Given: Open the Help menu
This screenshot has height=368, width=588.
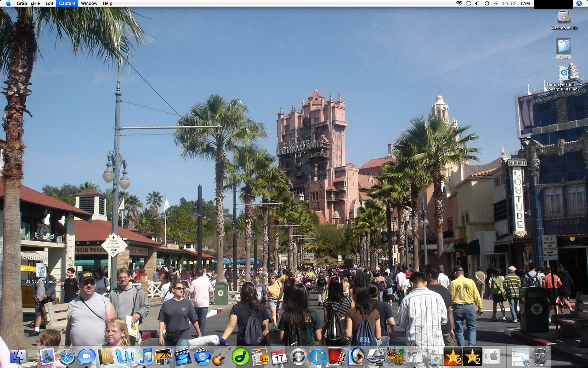Looking at the screenshot, I should pyautogui.click(x=107, y=3).
